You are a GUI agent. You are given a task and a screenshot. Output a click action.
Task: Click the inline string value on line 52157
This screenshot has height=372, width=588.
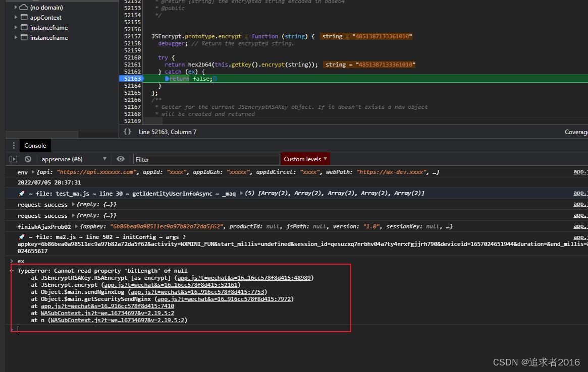pyautogui.click(x=366, y=36)
